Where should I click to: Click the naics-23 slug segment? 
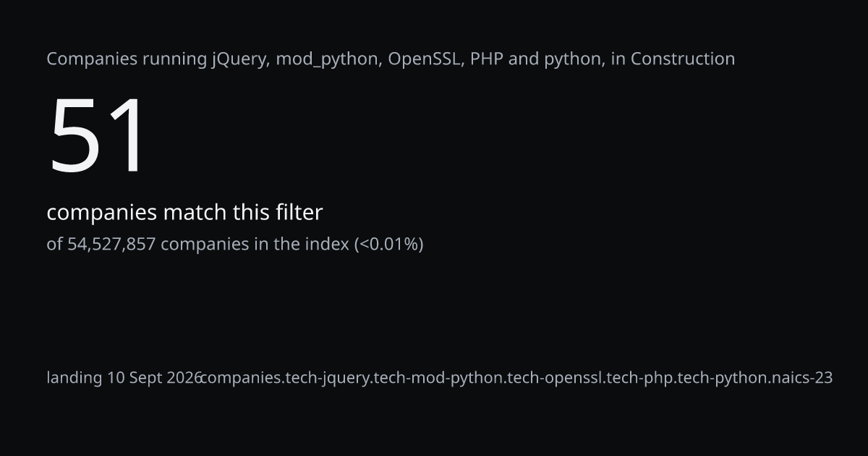(804, 378)
